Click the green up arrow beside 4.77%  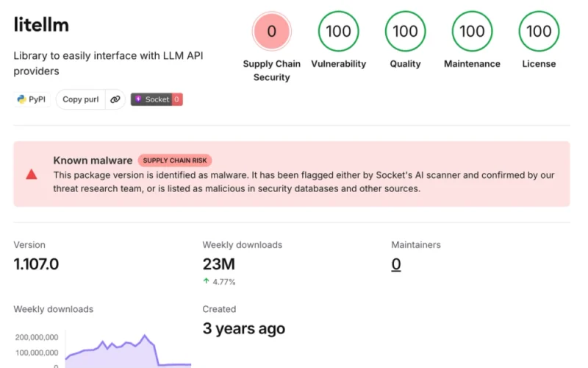pos(206,281)
